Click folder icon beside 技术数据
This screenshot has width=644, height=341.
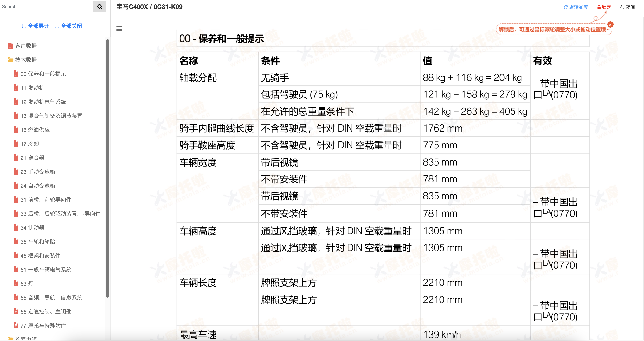point(10,60)
